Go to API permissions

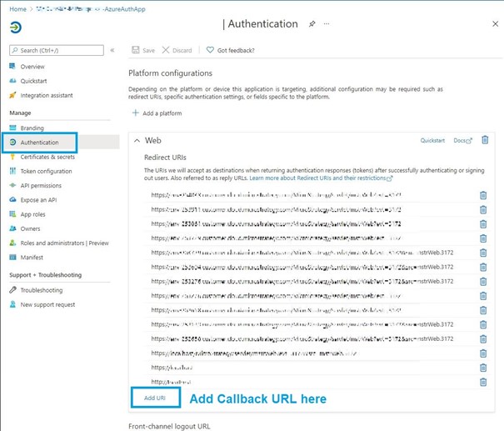pos(41,185)
